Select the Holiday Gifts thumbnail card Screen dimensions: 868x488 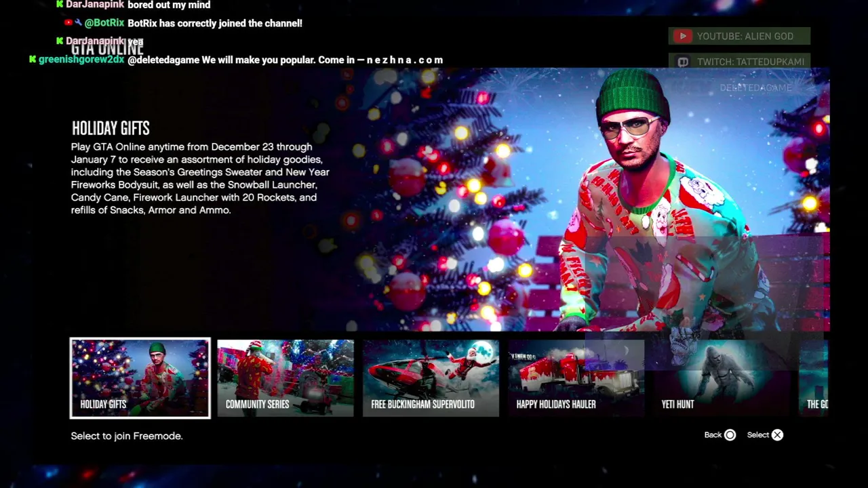[140, 378]
